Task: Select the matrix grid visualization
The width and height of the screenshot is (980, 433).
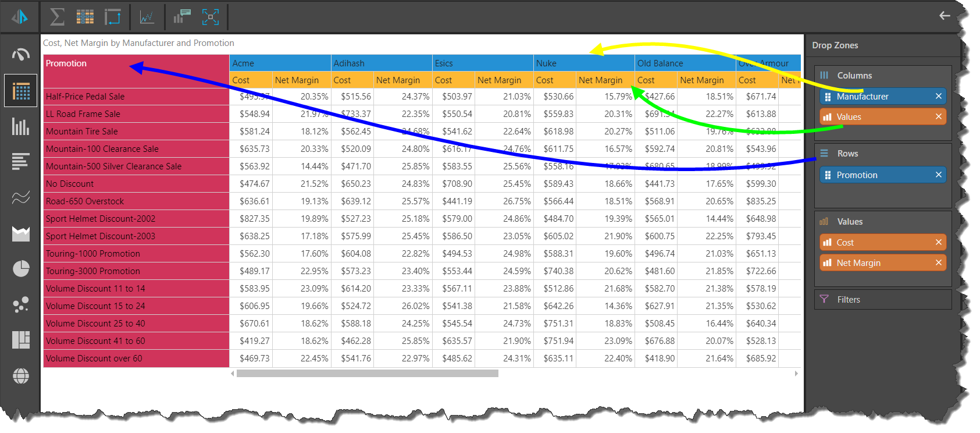Action: point(21,91)
